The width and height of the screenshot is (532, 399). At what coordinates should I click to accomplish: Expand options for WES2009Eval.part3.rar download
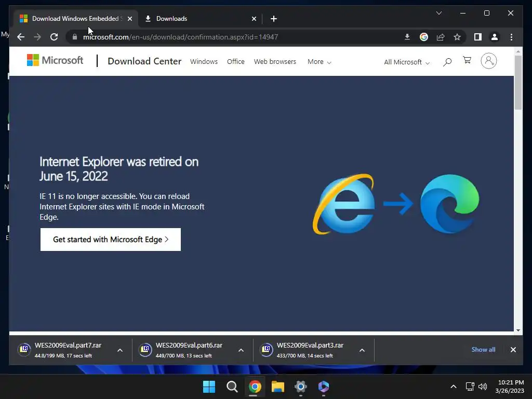point(362,350)
